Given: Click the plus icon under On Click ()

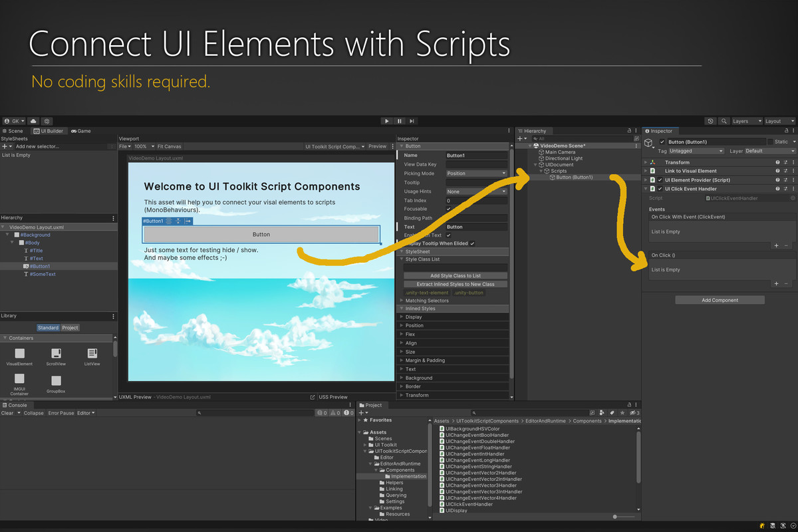Looking at the screenshot, I should [x=776, y=284].
